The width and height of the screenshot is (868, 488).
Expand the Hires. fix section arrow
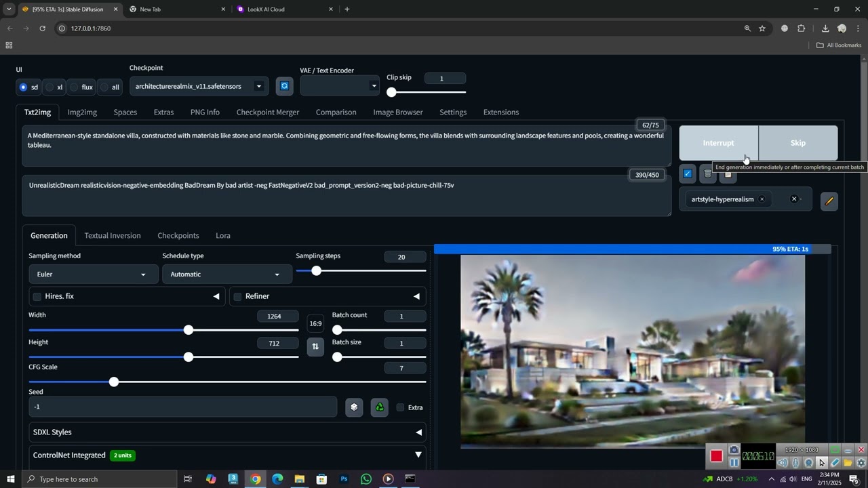tap(216, 296)
